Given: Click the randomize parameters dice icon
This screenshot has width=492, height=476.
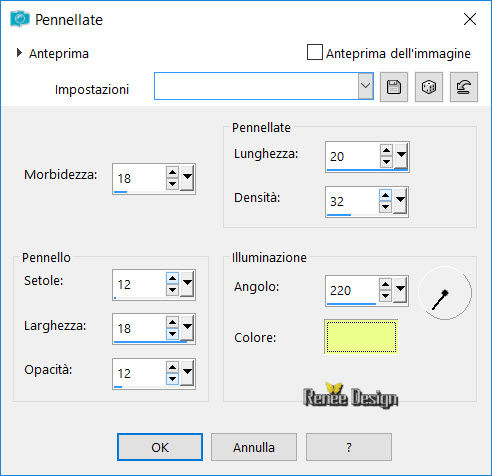Looking at the screenshot, I should pyautogui.click(x=429, y=87).
